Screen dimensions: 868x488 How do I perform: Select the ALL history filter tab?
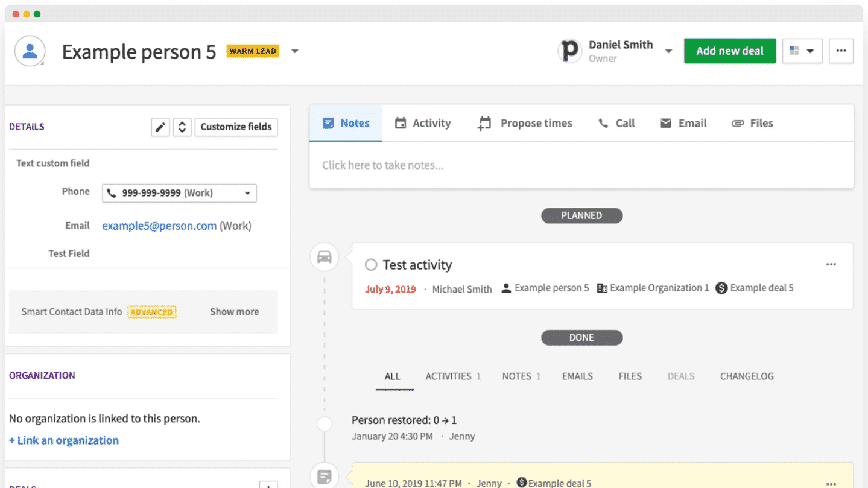click(393, 376)
